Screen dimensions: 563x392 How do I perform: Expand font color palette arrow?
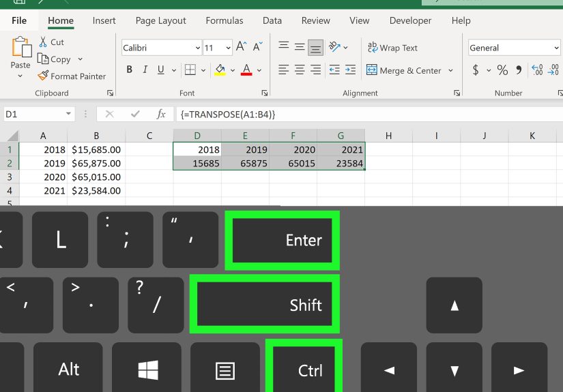point(259,70)
